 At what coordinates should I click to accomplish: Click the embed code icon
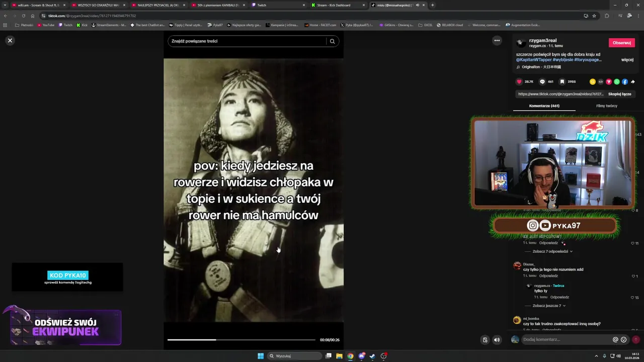[600, 81]
